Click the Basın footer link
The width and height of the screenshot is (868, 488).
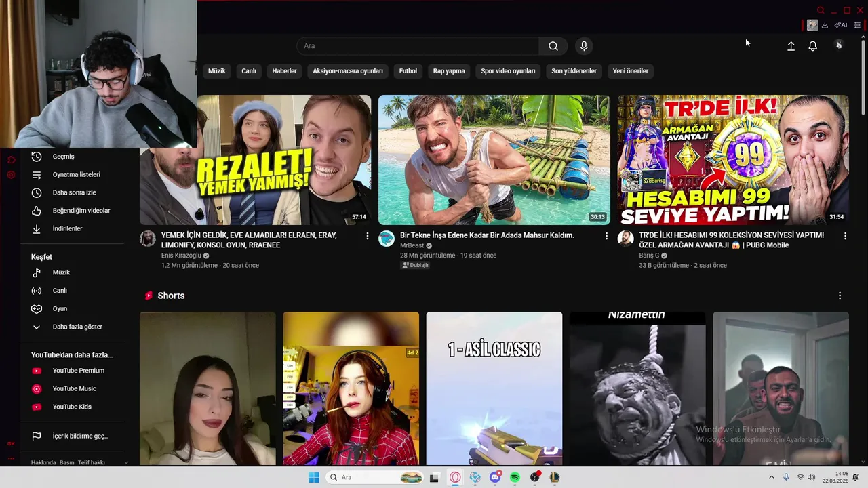pyautogui.click(x=66, y=462)
